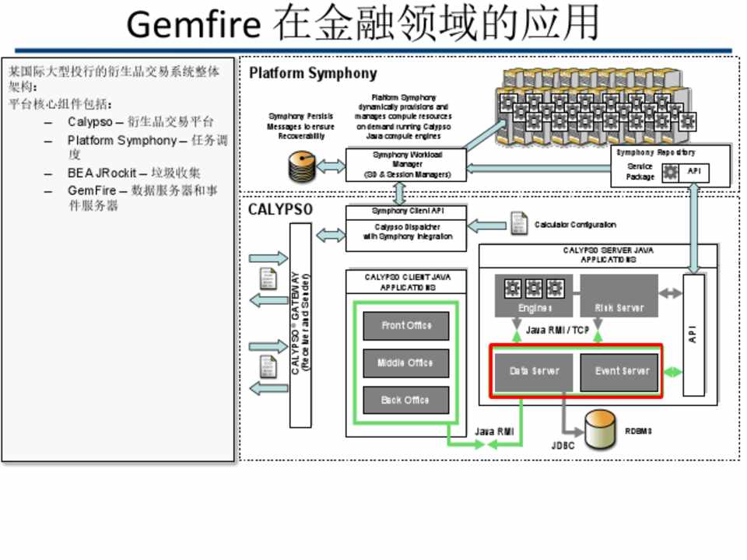This screenshot has height=560, width=747.
Task: Select the Event Server box
Action: click(x=620, y=372)
